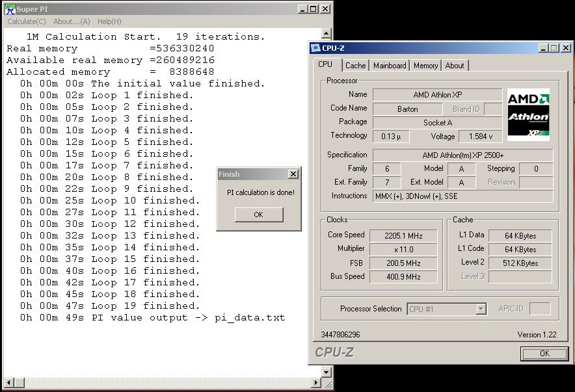Screen dimensions: 575x392
Task: Click the Package value 'Socket A'
Action: 438,123
